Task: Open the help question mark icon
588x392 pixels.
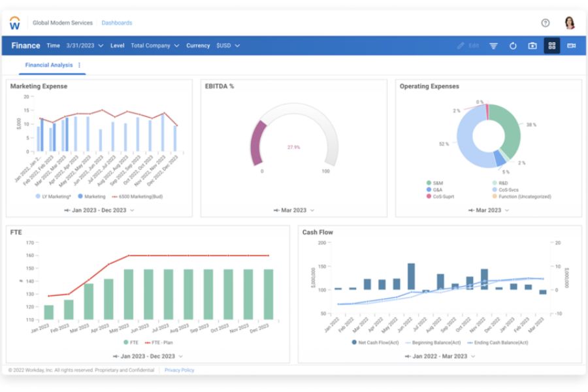Action: point(545,22)
